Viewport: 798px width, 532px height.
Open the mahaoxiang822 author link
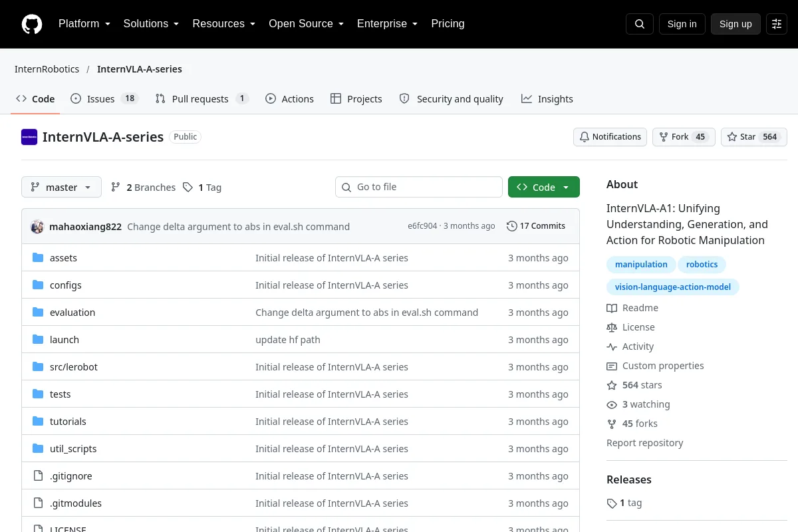click(x=85, y=227)
